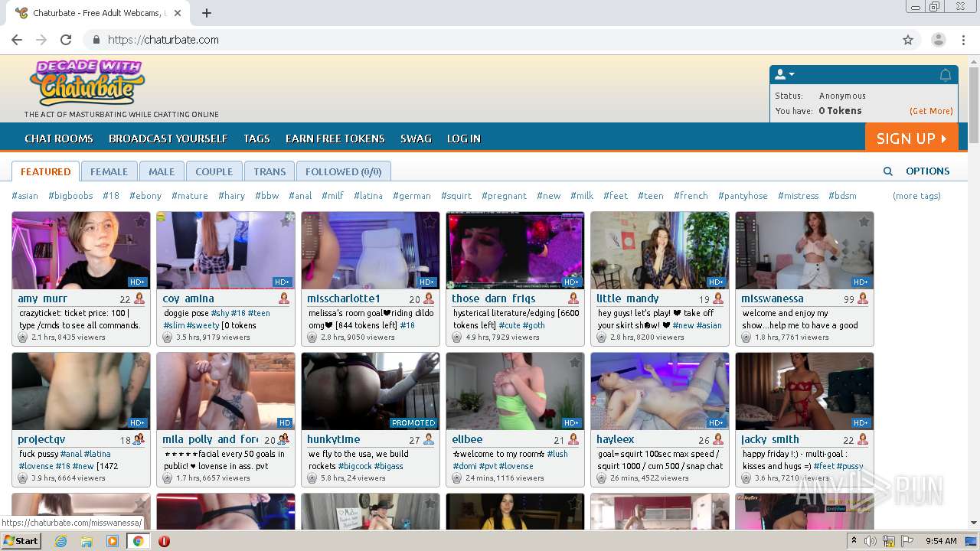Click the Chrome icon in the taskbar
Viewport: 980px width, 551px height.
point(139,541)
